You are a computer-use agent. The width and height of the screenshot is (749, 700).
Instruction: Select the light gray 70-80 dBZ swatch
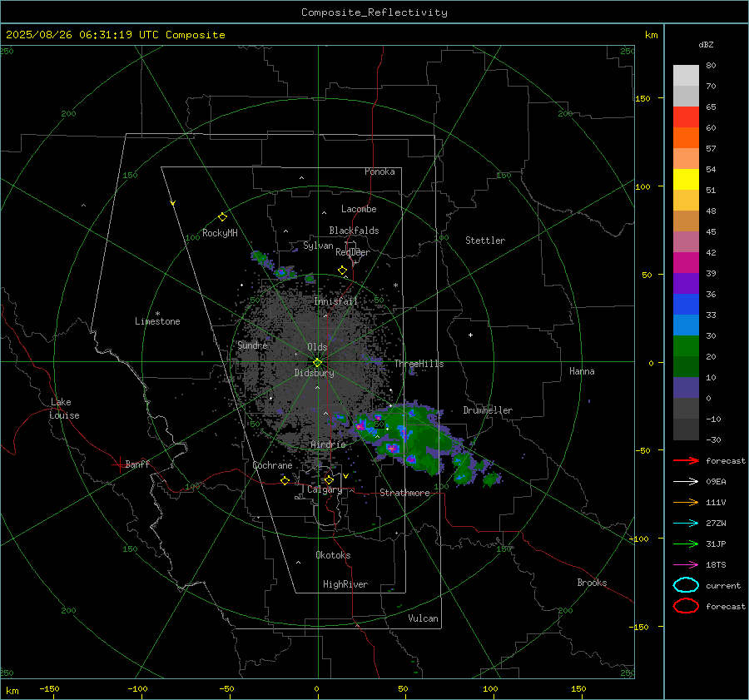[x=686, y=75]
